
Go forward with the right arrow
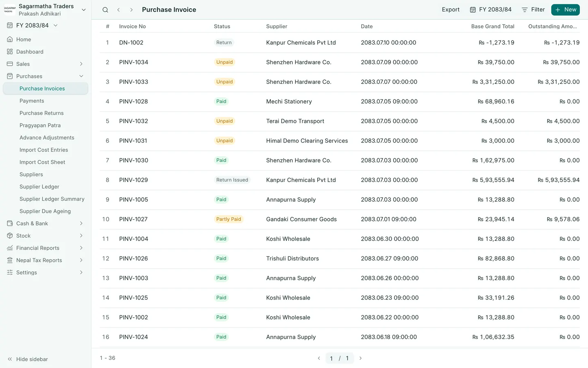(131, 10)
